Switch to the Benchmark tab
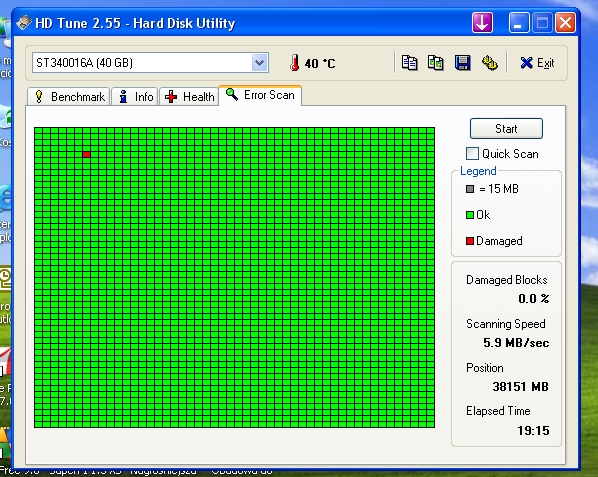This screenshot has width=598, height=477. tap(69, 96)
